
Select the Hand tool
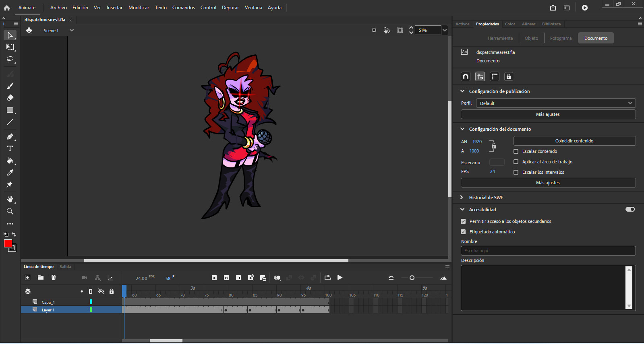(10, 199)
